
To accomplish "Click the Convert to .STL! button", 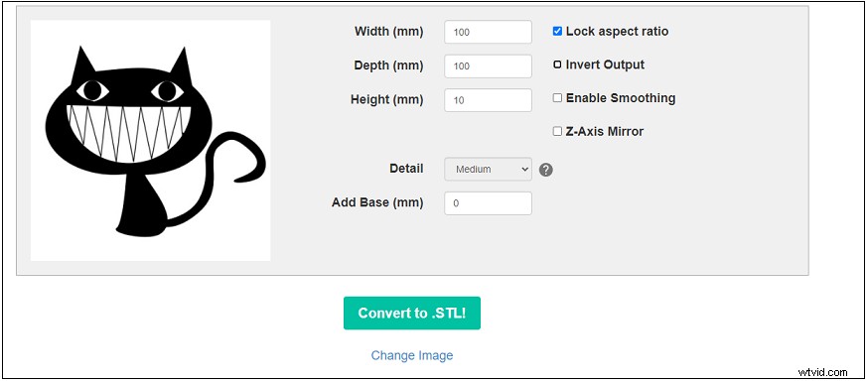I will (412, 313).
